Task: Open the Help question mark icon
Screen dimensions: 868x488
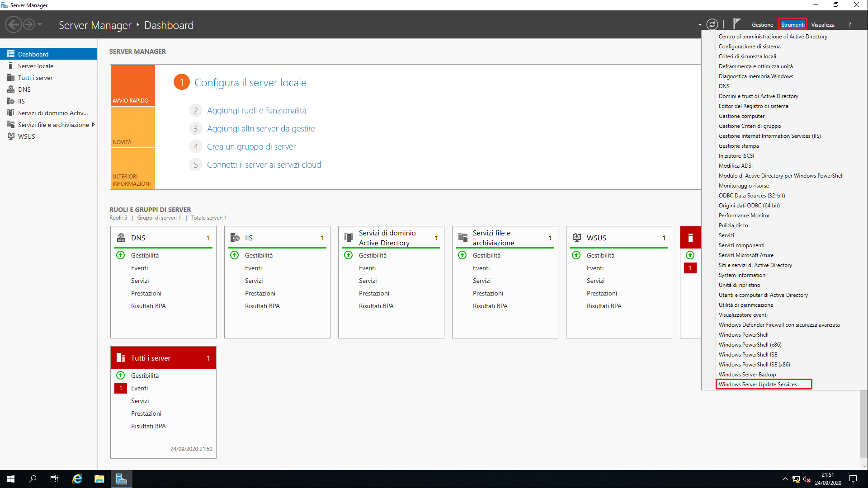Action: (849, 24)
